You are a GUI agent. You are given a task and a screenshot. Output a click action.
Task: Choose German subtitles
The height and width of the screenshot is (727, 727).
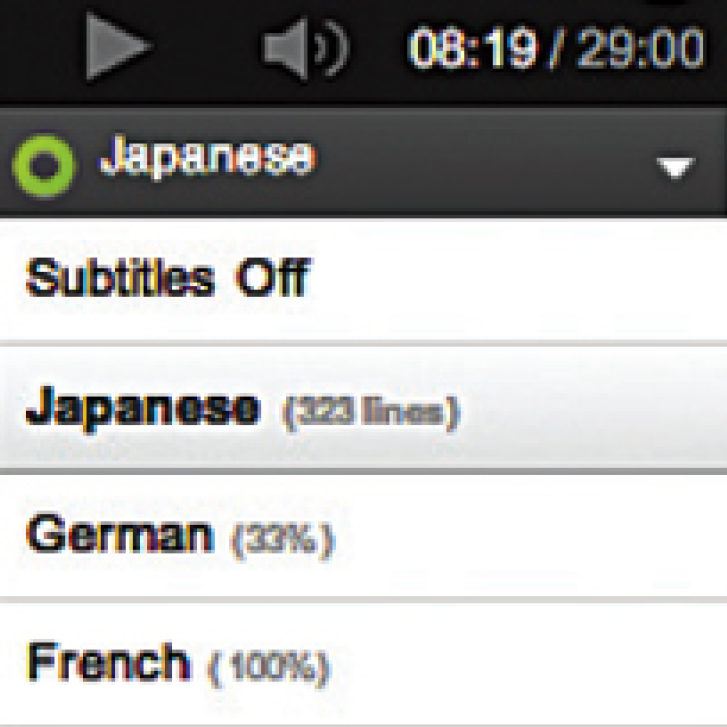[x=120, y=537]
